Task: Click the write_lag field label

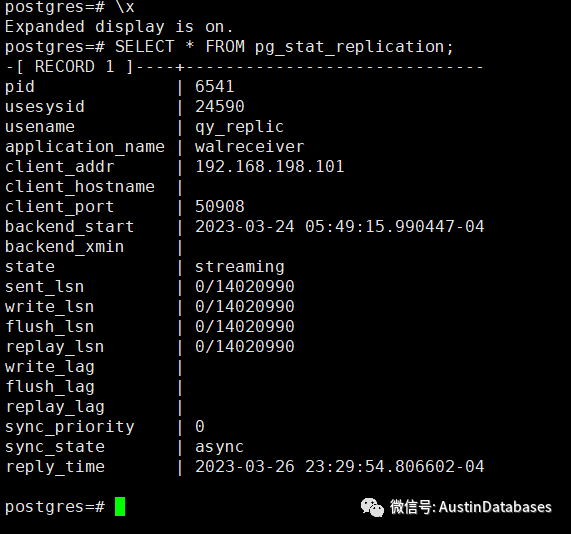Action: [50, 368]
